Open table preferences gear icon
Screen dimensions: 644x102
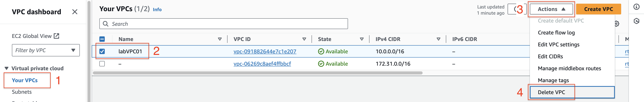(617, 24)
